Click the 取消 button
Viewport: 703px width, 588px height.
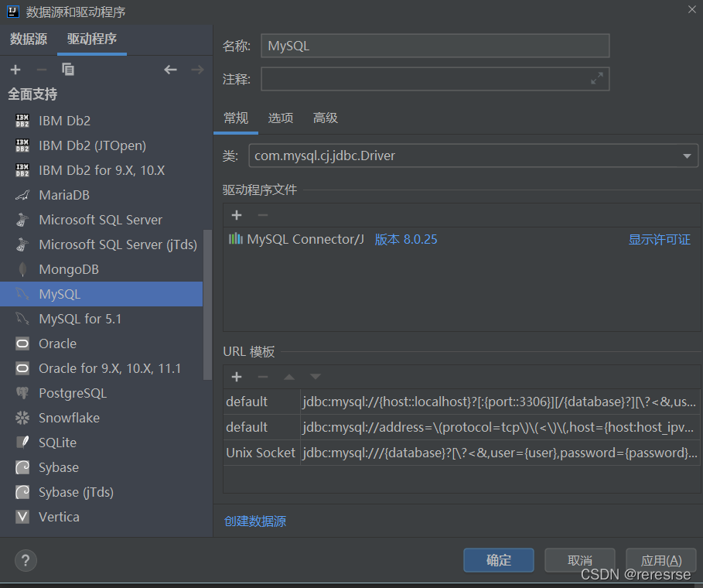coord(580,559)
